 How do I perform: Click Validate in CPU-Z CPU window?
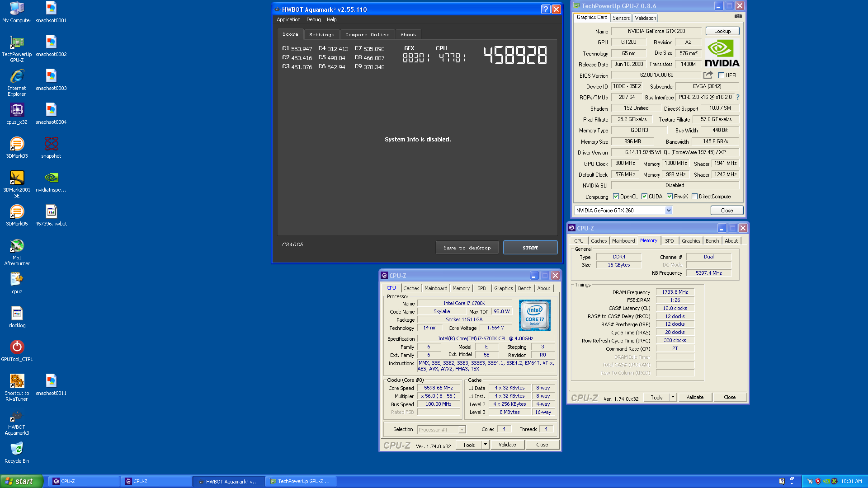pyautogui.click(x=507, y=445)
